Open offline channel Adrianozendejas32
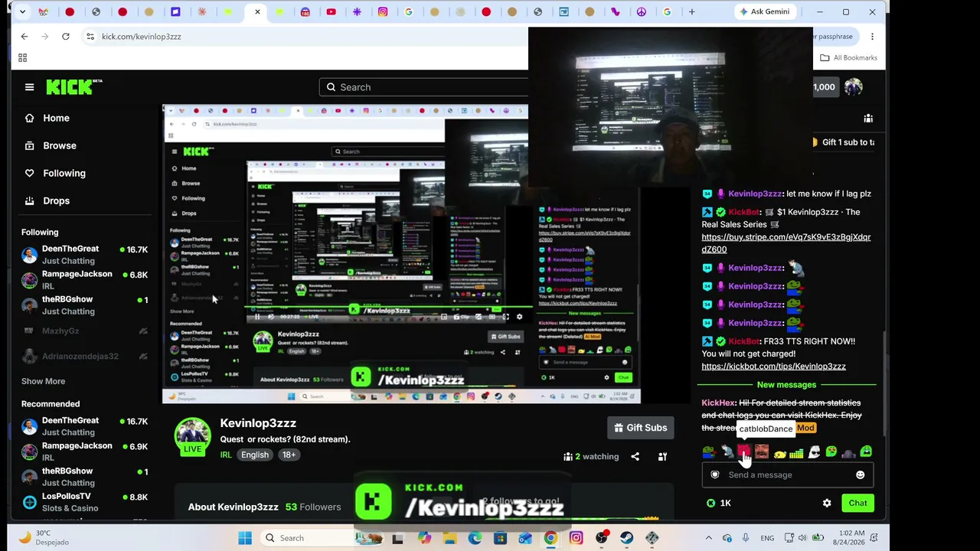This screenshot has width=980, height=551. pyautogui.click(x=84, y=356)
